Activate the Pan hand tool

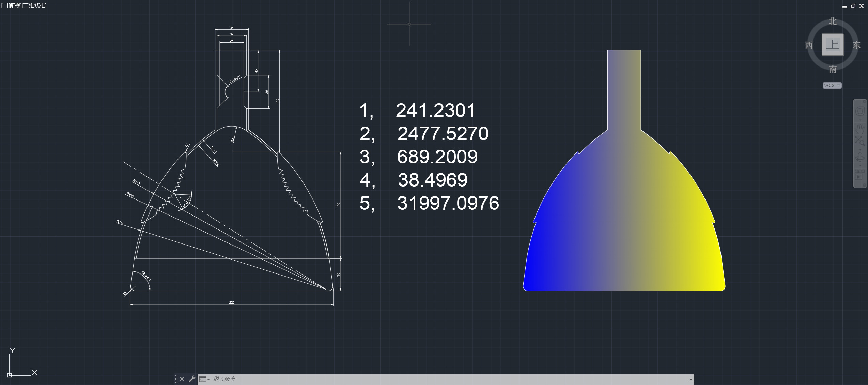860,129
